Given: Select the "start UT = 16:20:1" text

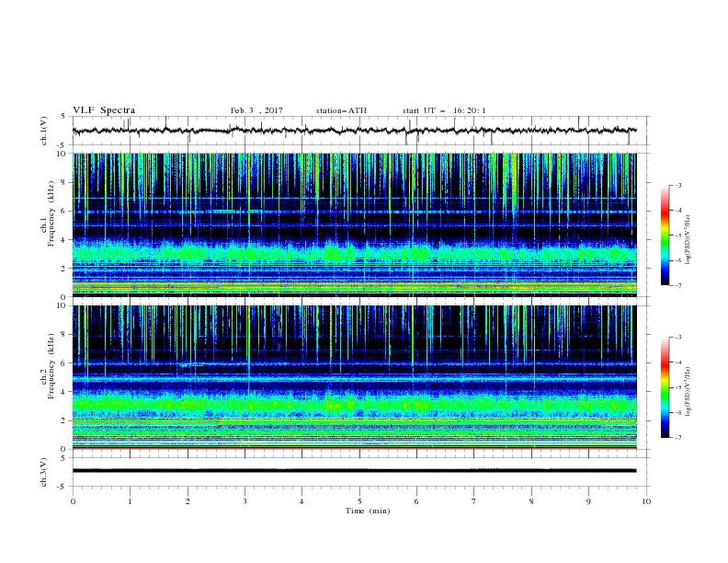Looking at the screenshot, I should point(444,110).
